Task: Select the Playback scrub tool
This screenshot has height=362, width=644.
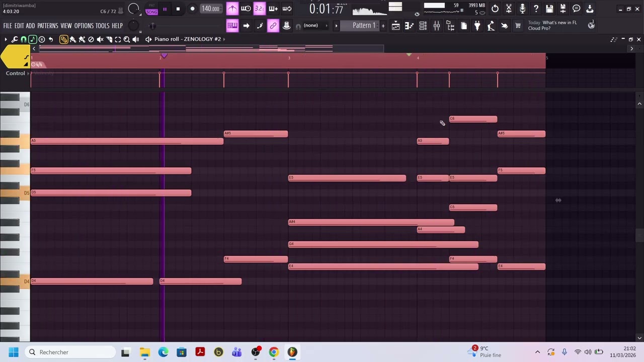Action: (136, 39)
